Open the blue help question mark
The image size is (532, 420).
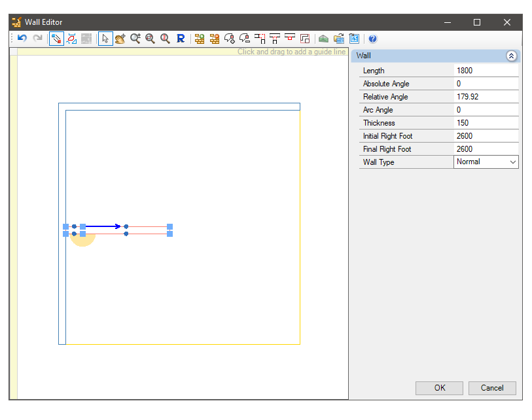(372, 39)
